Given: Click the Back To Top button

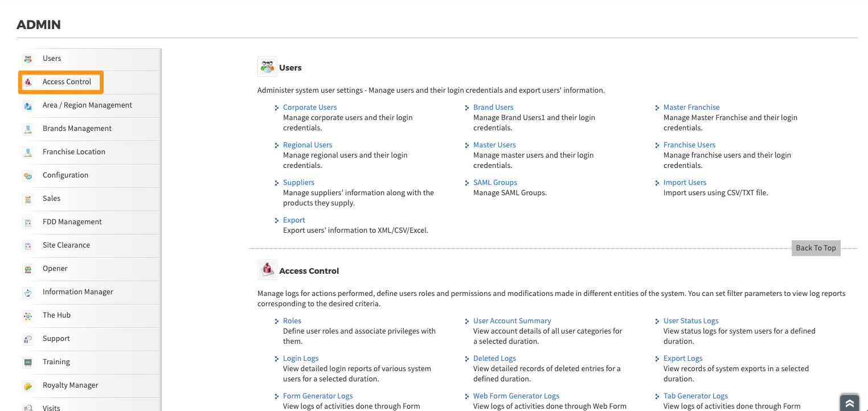Looking at the screenshot, I should click(816, 248).
